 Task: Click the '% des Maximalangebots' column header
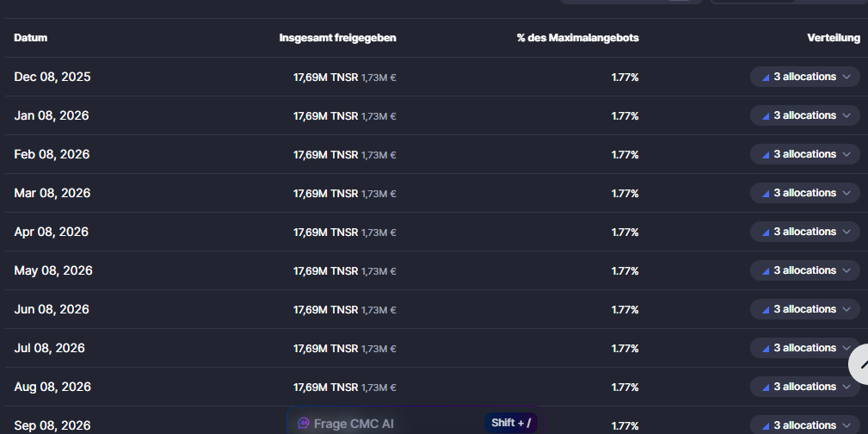[x=577, y=39]
